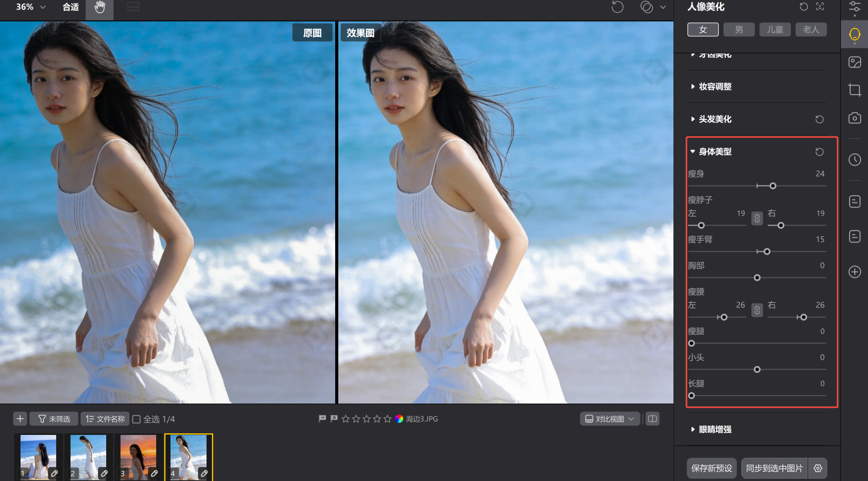
Task: Click the add image plus button
Action: 20,419
